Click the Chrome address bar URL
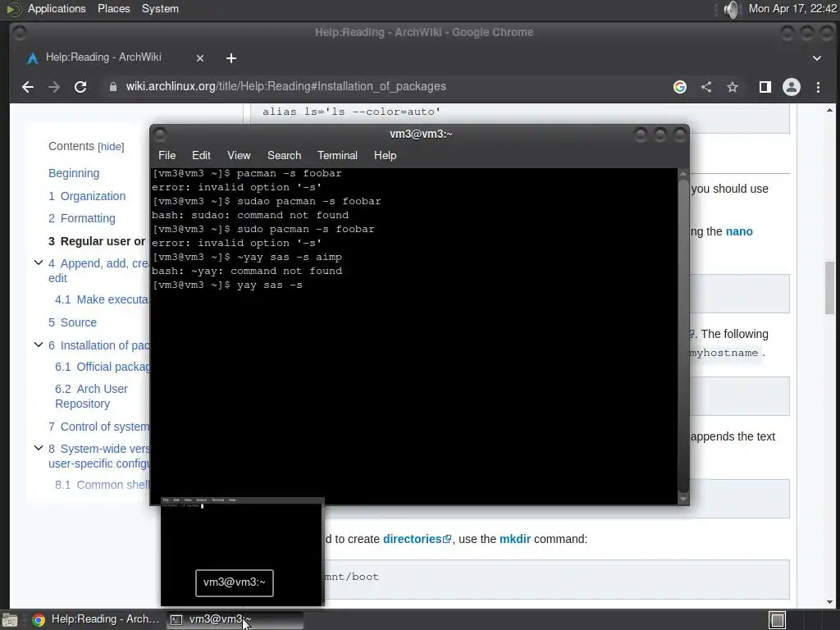Viewport: 840px width, 630px height. 285,86
